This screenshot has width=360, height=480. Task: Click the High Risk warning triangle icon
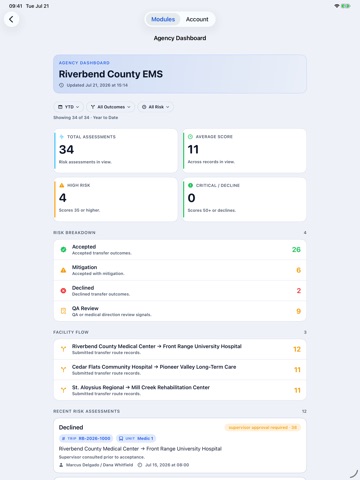click(x=62, y=185)
